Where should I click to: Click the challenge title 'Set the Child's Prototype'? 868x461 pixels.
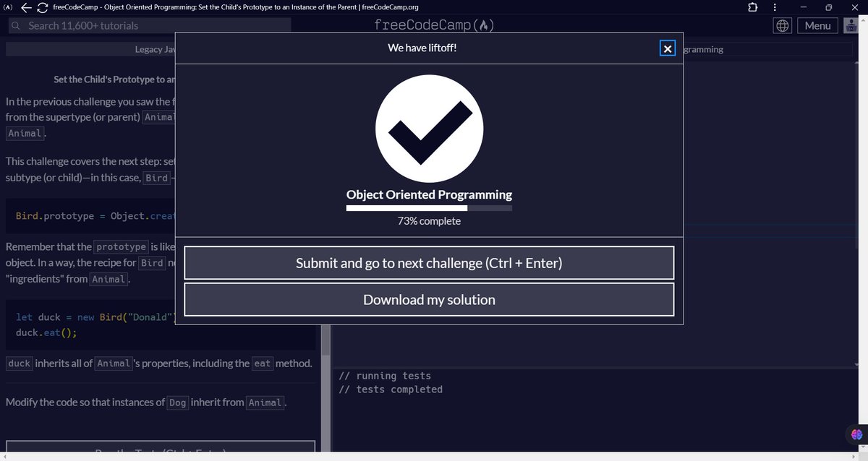(x=114, y=79)
